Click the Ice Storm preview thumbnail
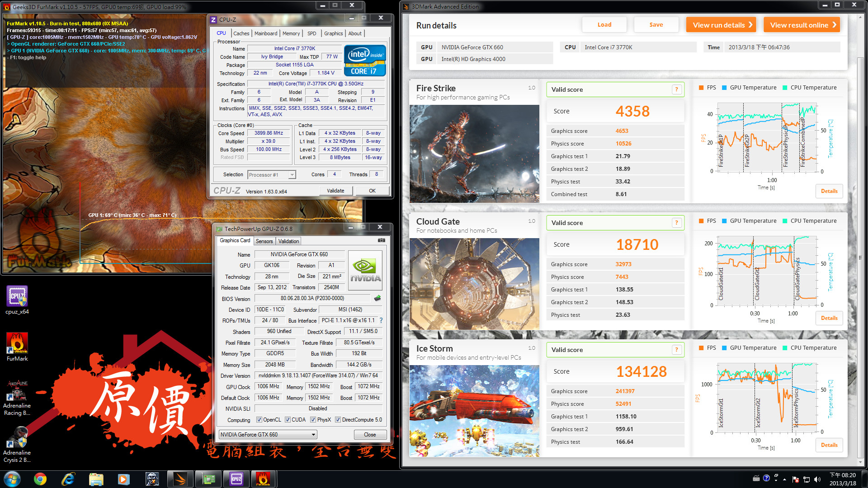Screen dimensions: 868x488 click(475, 411)
